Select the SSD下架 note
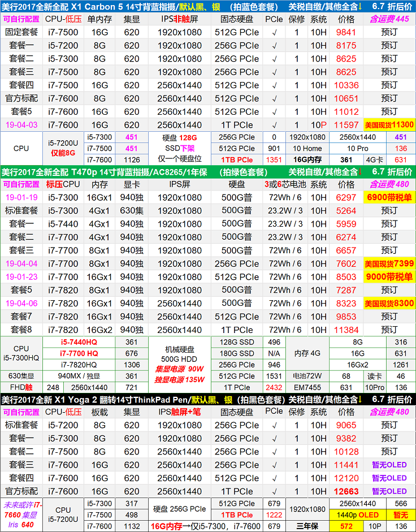Image resolution: width=416 pixels, height=532 pixels. [x=179, y=148]
